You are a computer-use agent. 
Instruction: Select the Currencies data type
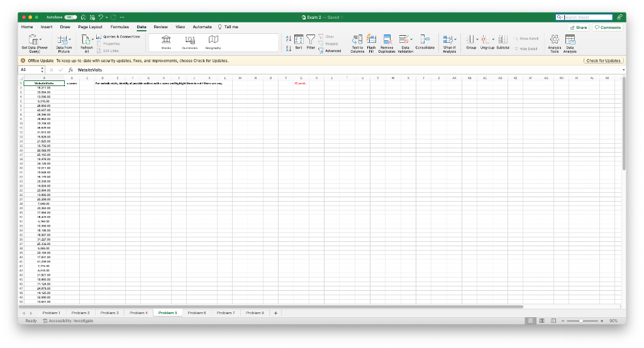(190, 42)
